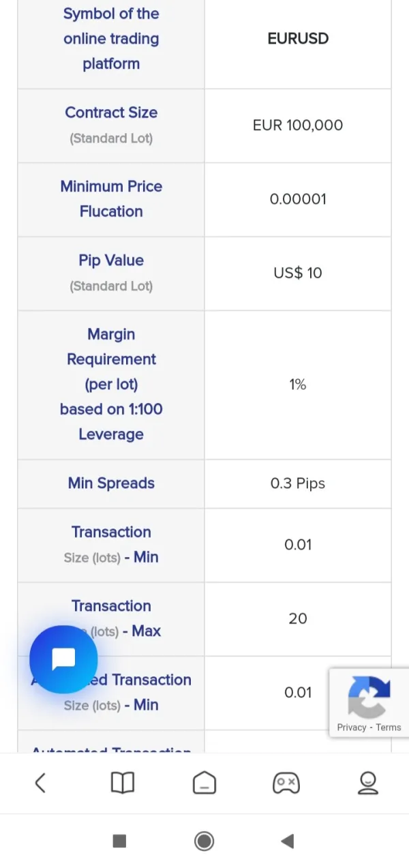Open the reCAPTCHA Privacy link
Viewport: 409px width, 868px height.
351,728
